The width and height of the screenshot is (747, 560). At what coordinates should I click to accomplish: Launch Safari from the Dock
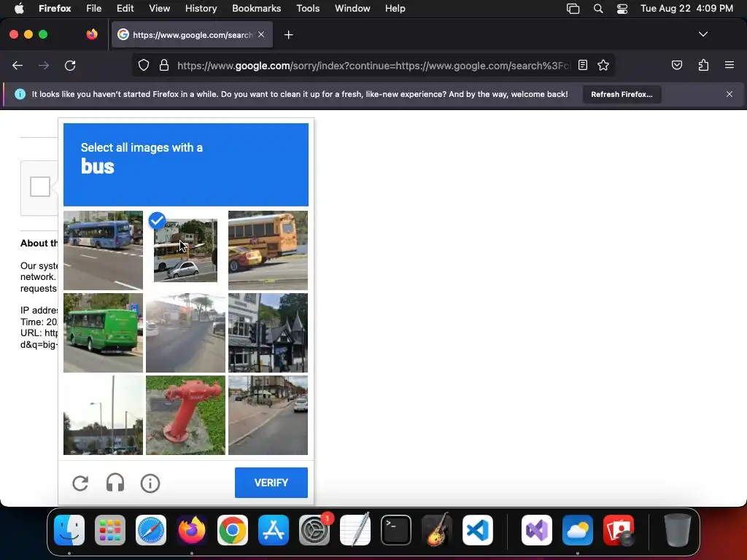(x=150, y=529)
